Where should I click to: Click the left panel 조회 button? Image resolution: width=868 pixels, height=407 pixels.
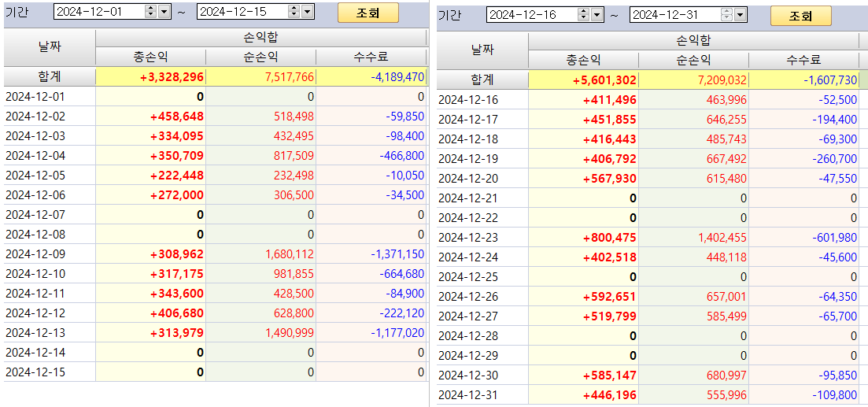point(368,12)
